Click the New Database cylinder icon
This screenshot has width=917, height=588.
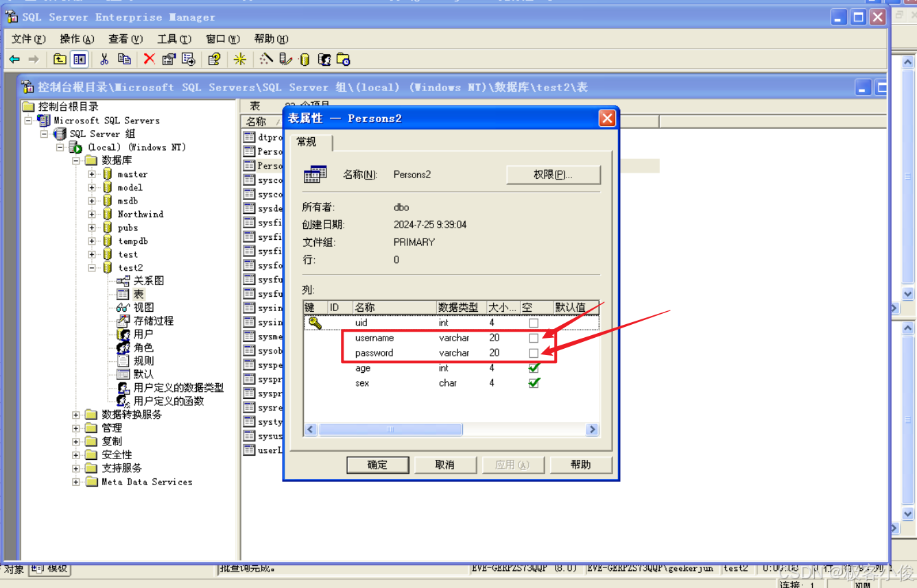[305, 60]
